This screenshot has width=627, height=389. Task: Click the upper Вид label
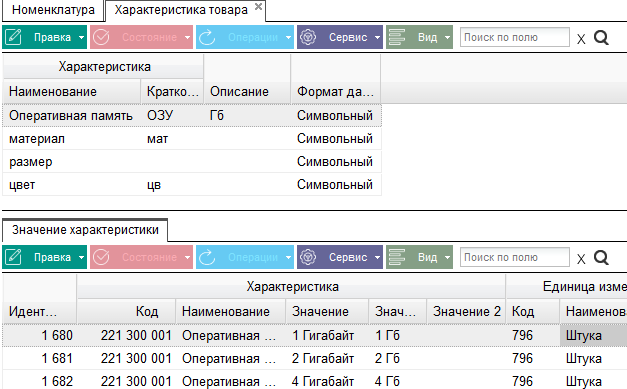pos(427,37)
